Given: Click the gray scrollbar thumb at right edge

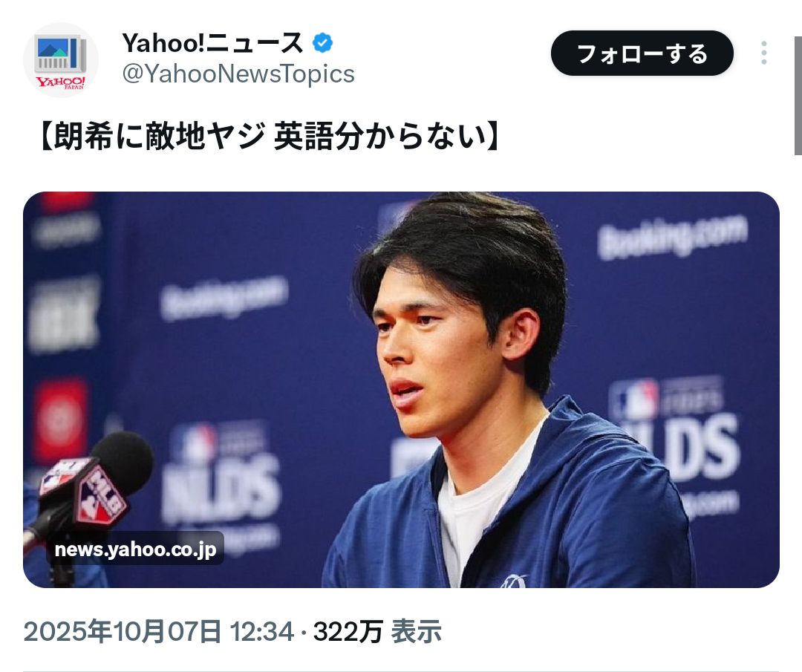Looking at the screenshot, I should (798, 96).
